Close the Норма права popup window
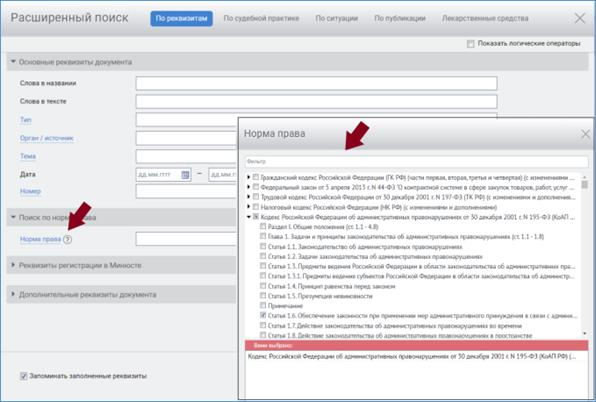 tap(585, 134)
